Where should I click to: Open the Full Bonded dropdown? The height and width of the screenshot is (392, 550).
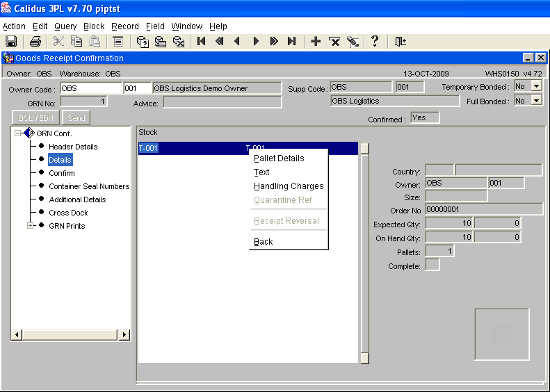coord(537,101)
